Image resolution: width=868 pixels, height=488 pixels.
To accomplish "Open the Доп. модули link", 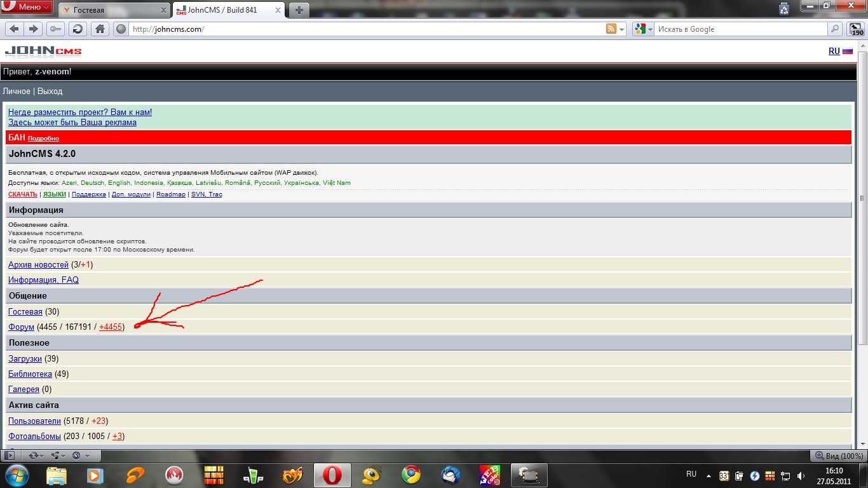I will (x=131, y=194).
